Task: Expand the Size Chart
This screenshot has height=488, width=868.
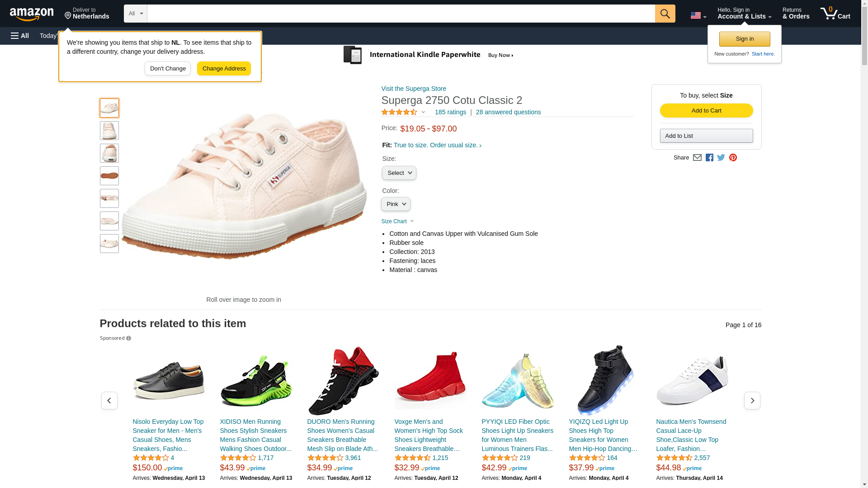Action: point(397,221)
